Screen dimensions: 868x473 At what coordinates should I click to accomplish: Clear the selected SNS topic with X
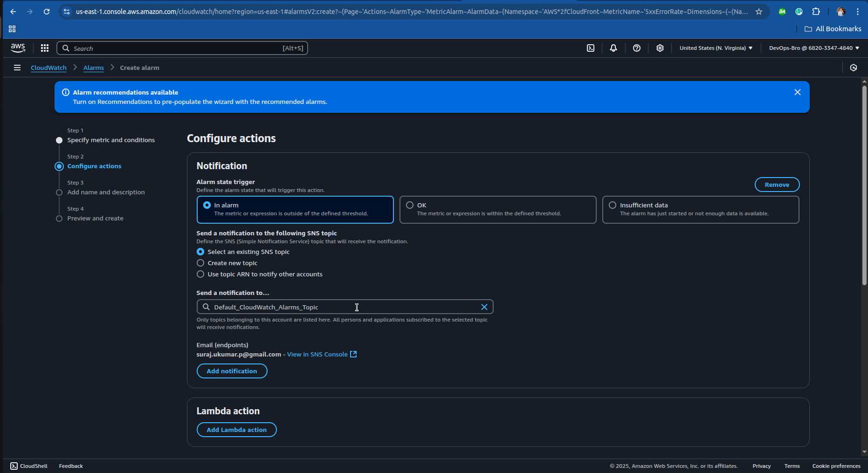pyautogui.click(x=484, y=307)
